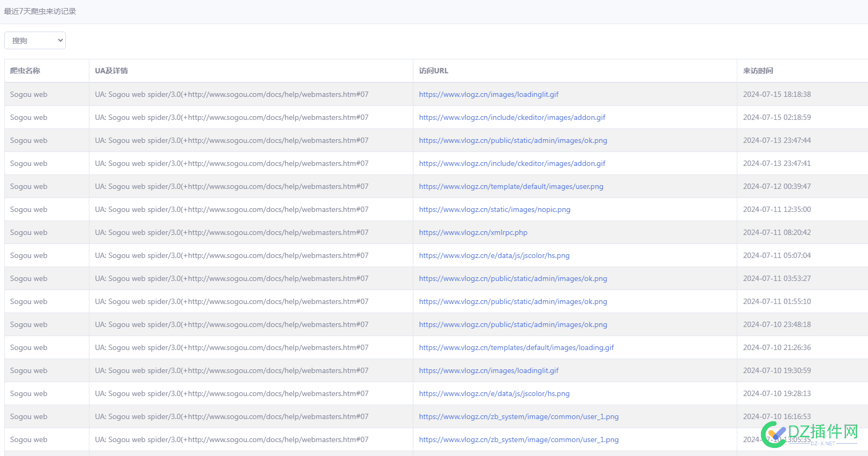
Task: Select timestamp 2024-07-11 03:53:27
Action: tap(777, 278)
